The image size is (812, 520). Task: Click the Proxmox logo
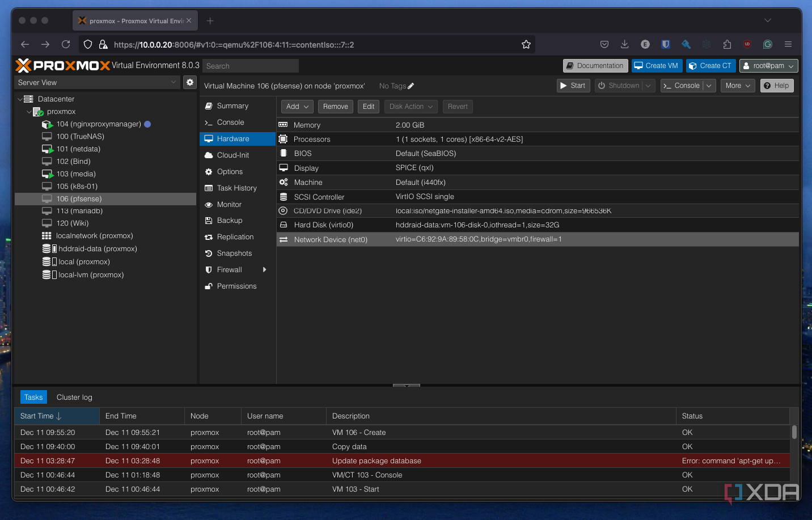click(x=62, y=66)
